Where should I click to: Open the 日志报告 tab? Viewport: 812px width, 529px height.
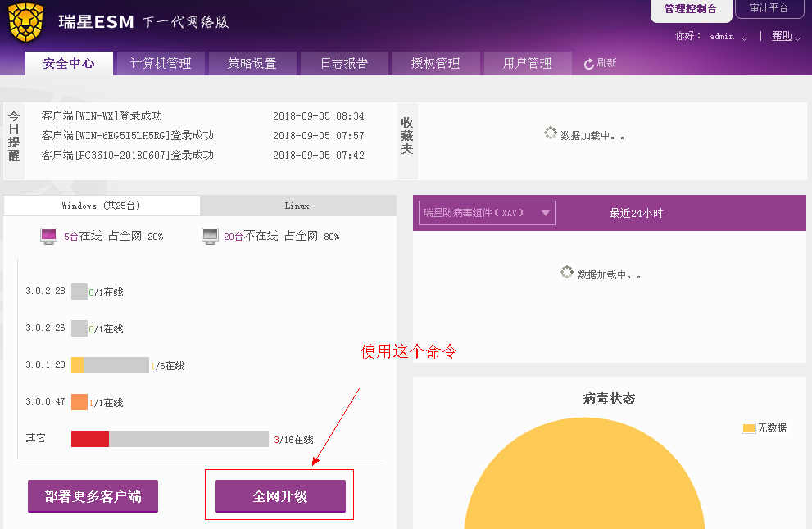(x=344, y=63)
